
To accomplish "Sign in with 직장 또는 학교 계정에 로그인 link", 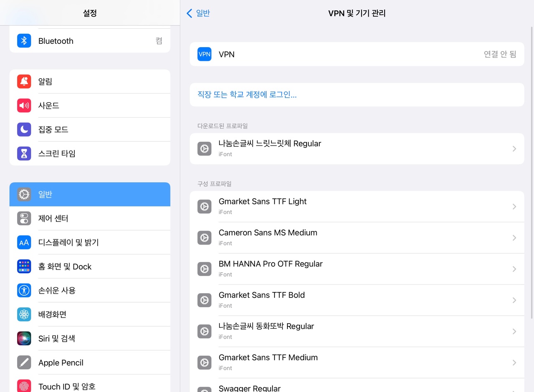I will click(247, 95).
